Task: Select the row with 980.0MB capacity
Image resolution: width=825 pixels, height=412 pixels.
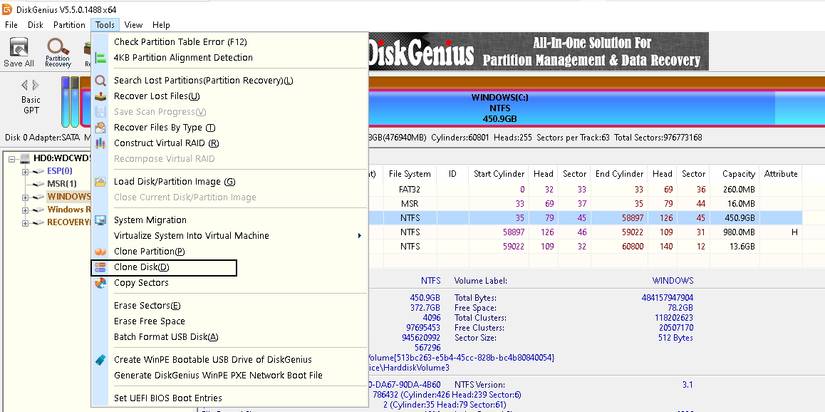Action: [585, 232]
